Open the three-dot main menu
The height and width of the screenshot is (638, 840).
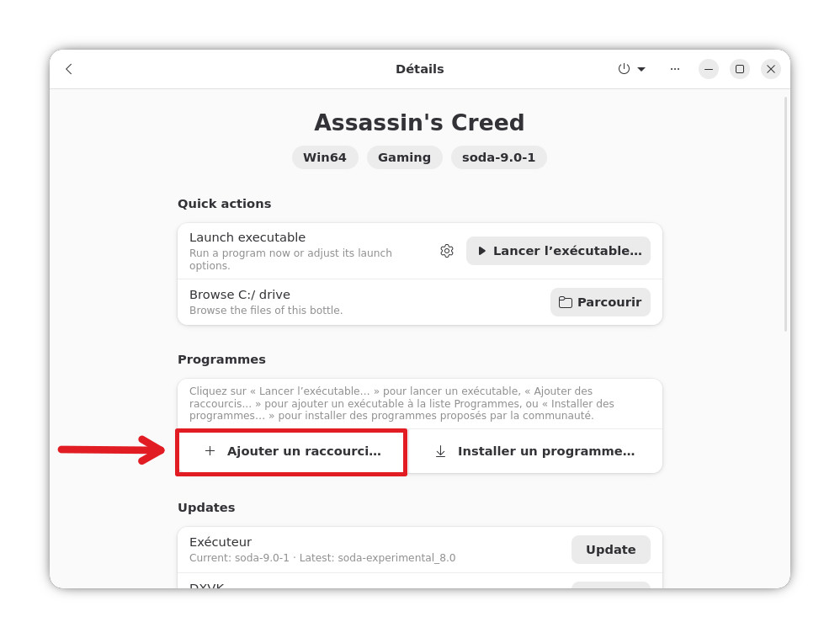675,69
